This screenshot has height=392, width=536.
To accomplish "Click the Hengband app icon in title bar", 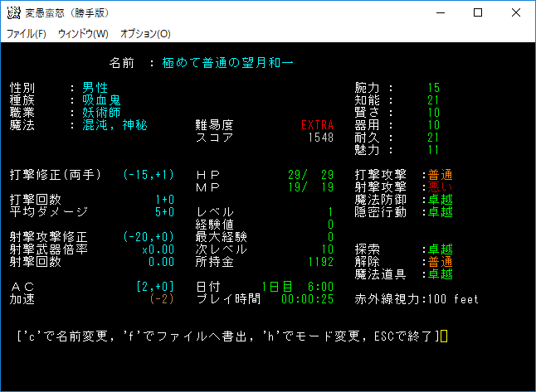I will (14, 13).
